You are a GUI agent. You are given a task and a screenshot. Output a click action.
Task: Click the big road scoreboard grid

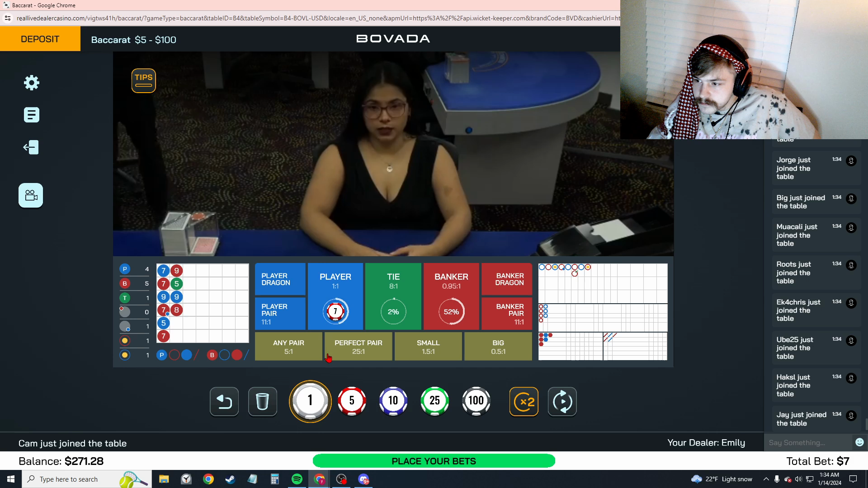[x=603, y=283]
